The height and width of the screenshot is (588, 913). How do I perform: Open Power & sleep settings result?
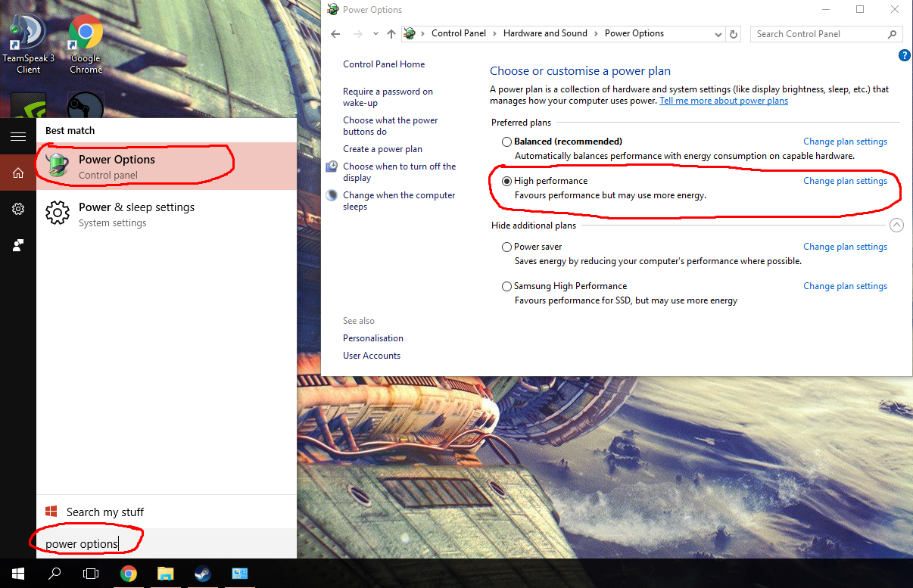[x=167, y=214]
